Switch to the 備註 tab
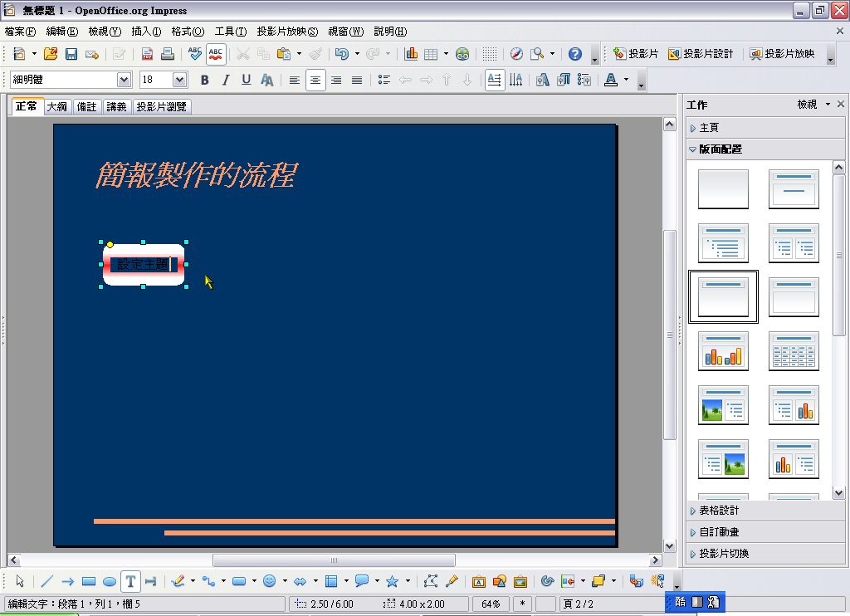 click(x=86, y=107)
